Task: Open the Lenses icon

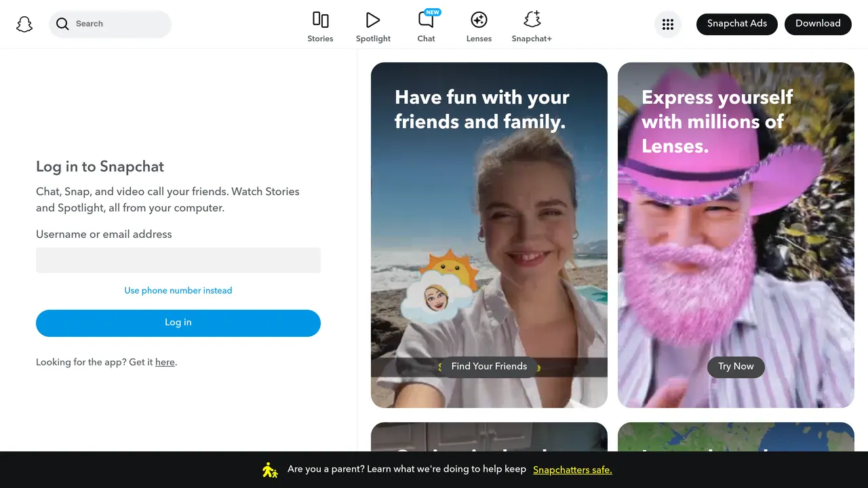Action: [x=479, y=20]
